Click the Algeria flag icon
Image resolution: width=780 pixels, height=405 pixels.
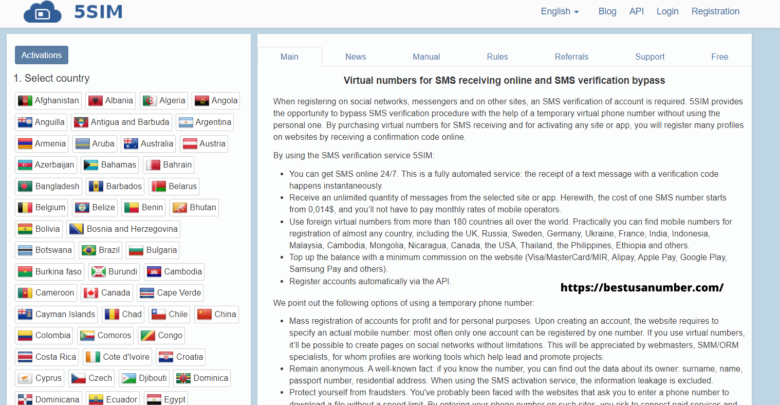pyautogui.click(x=150, y=101)
